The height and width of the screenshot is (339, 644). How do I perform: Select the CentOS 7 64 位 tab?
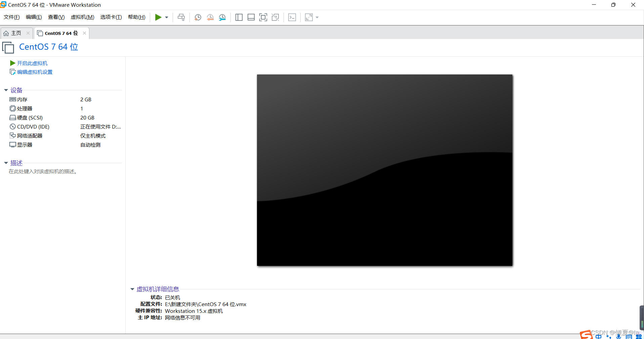point(61,33)
